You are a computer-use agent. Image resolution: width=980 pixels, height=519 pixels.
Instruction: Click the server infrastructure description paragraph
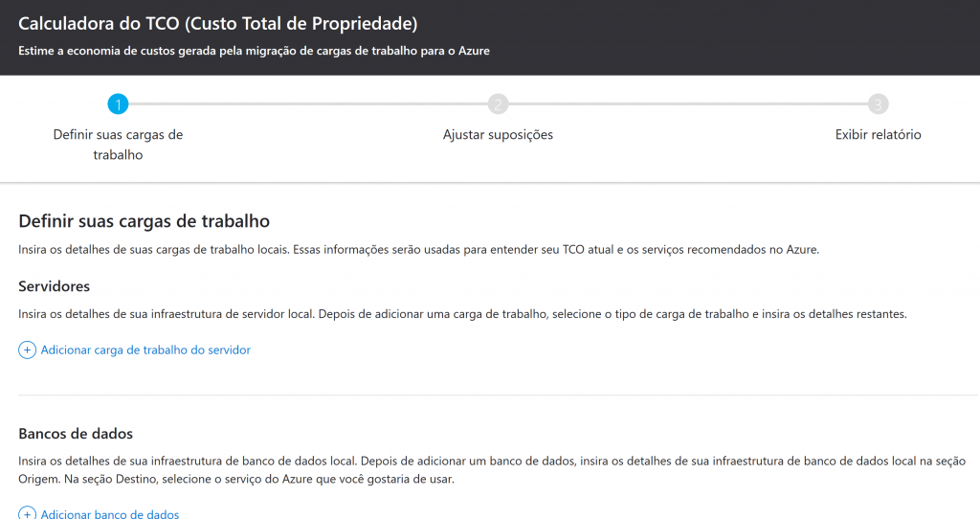pyautogui.click(x=461, y=314)
